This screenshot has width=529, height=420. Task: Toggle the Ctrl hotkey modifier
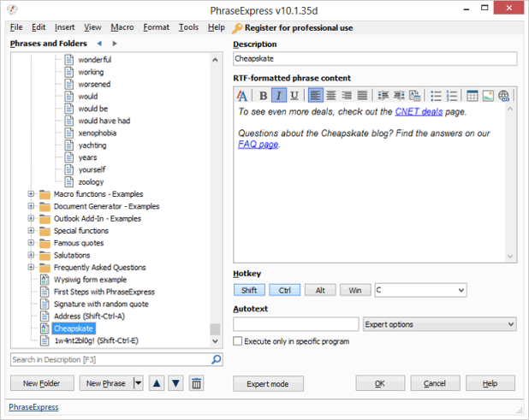[x=284, y=290]
